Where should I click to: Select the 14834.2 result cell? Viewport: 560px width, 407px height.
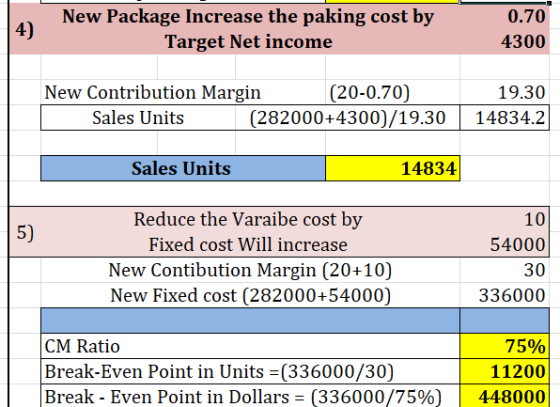(504, 118)
